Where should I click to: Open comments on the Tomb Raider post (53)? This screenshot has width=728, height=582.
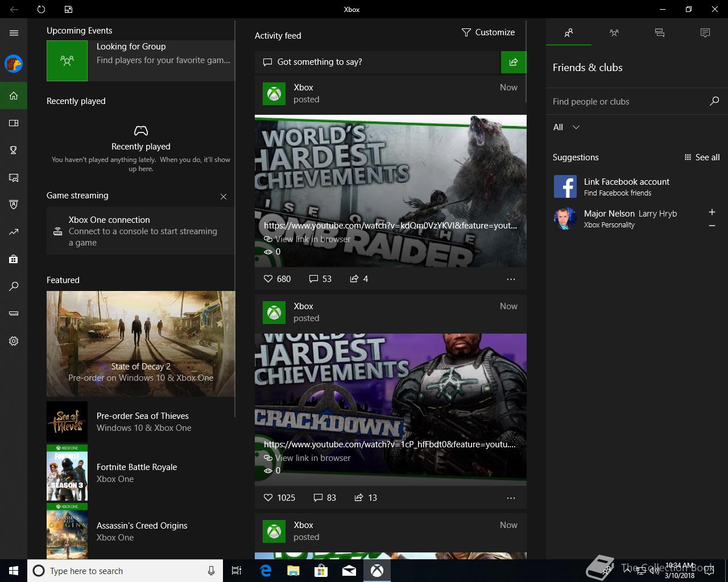(x=320, y=279)
